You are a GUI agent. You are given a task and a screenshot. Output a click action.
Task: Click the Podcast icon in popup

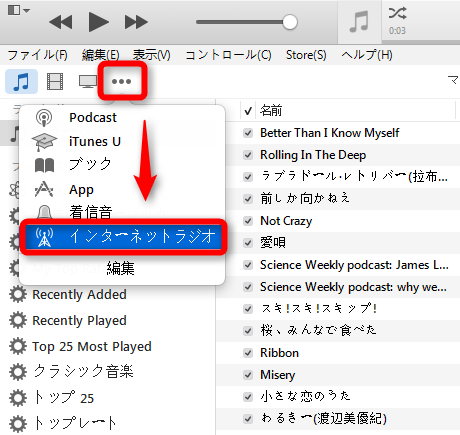44,118
